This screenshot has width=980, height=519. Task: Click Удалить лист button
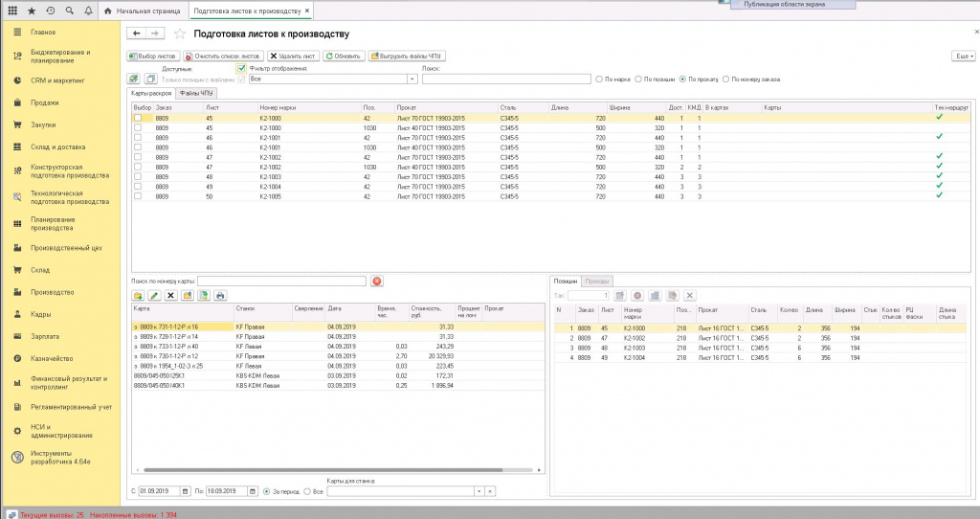(x=293, y=56)
